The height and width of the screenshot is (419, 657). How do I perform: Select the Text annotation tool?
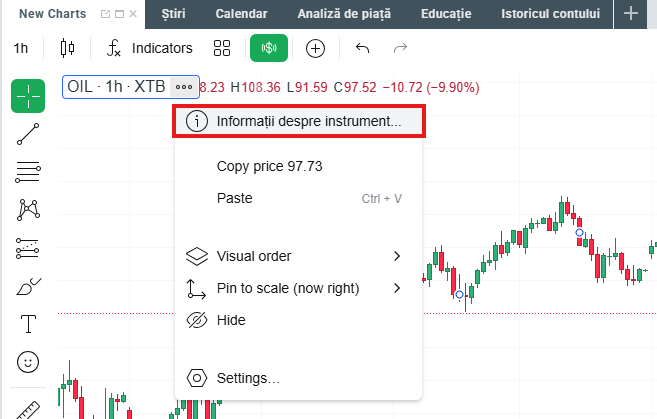point(29,323)
